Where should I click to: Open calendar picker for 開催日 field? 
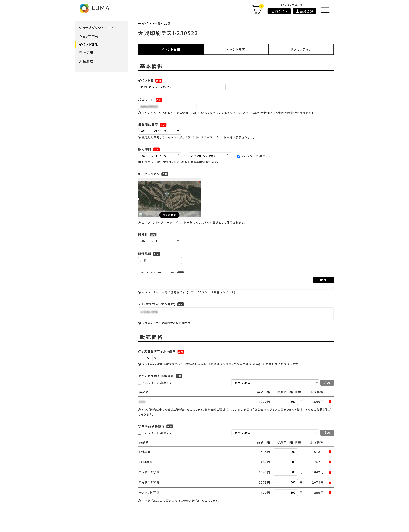click(x=178, y=241)
